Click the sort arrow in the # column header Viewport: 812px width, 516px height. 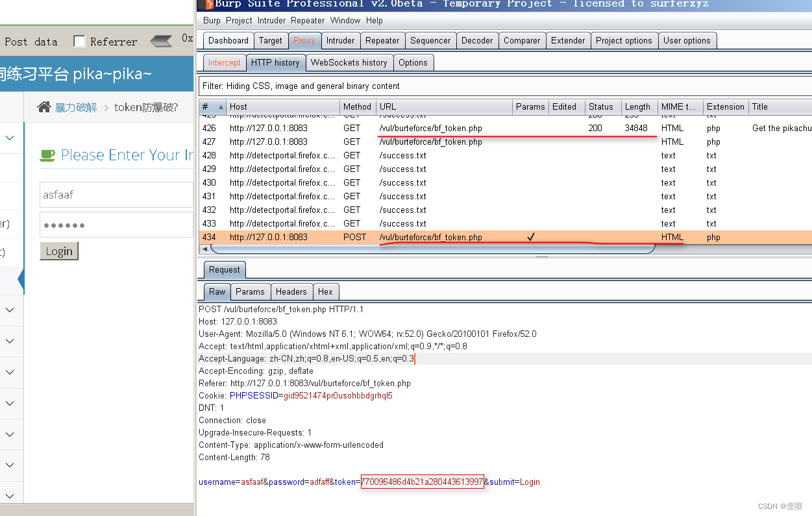[221, 107]
